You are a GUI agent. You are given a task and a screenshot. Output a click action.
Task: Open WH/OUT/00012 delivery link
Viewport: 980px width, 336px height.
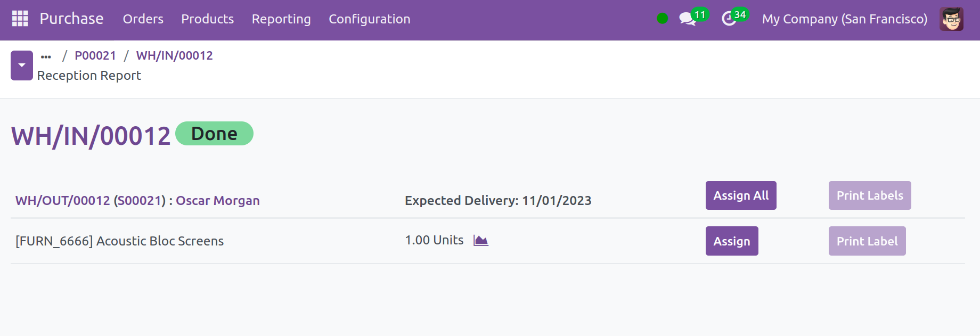(62, 201)
